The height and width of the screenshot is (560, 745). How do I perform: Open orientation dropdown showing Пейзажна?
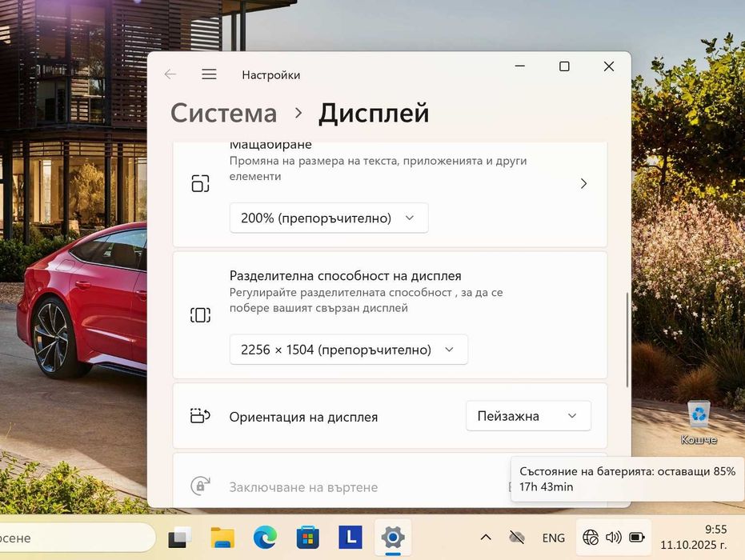click(x=528, y=416)
